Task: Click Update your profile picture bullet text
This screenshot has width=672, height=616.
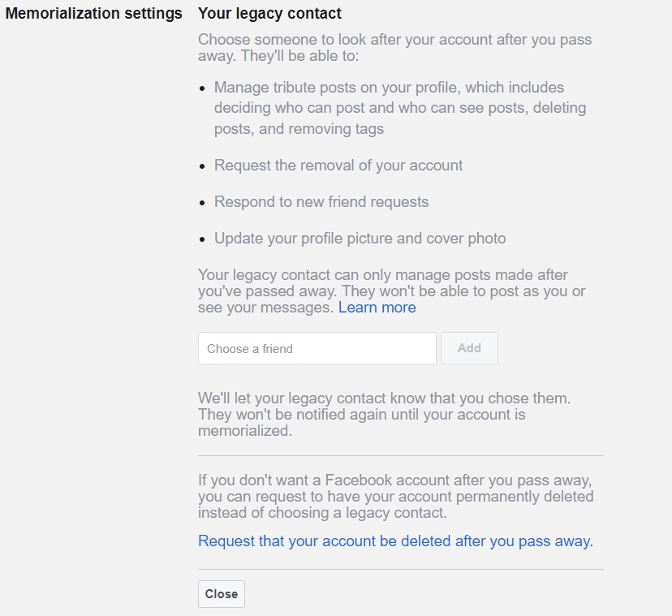Action: [360, 239]
